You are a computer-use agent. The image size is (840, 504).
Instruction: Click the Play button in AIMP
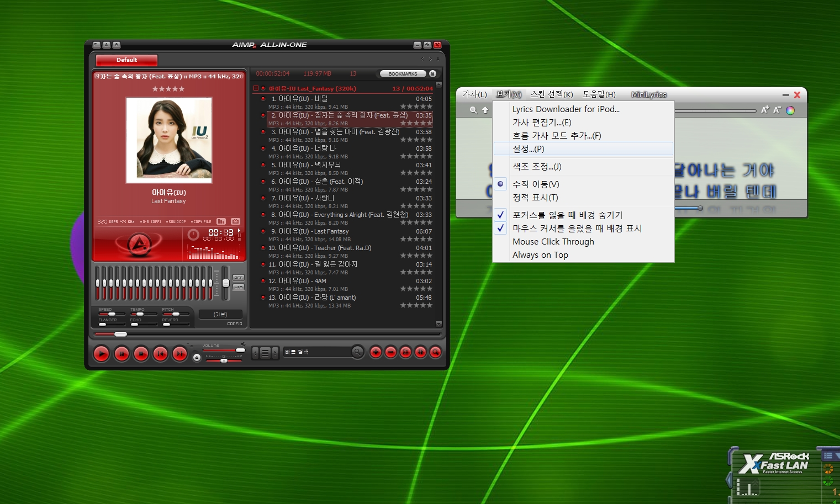point(102,353)
